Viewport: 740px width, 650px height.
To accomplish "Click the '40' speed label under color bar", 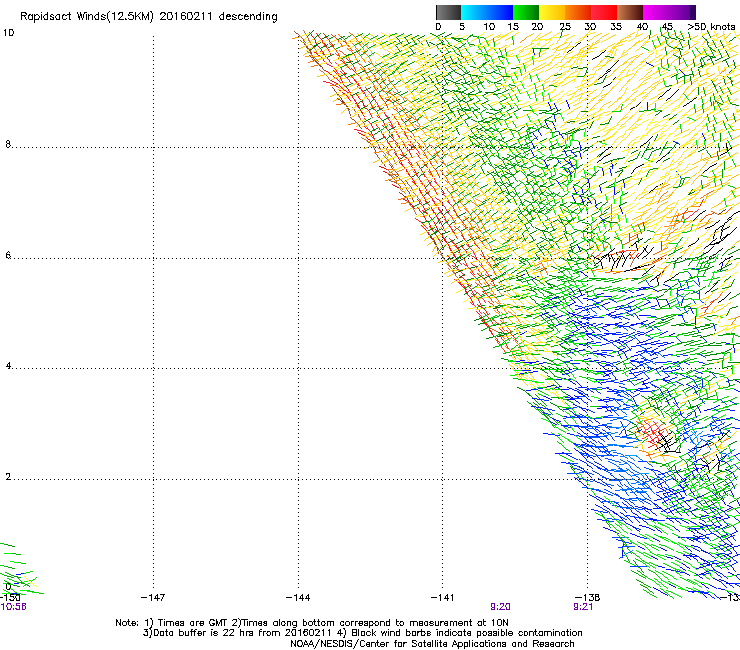I will click(x=642, y=27).
